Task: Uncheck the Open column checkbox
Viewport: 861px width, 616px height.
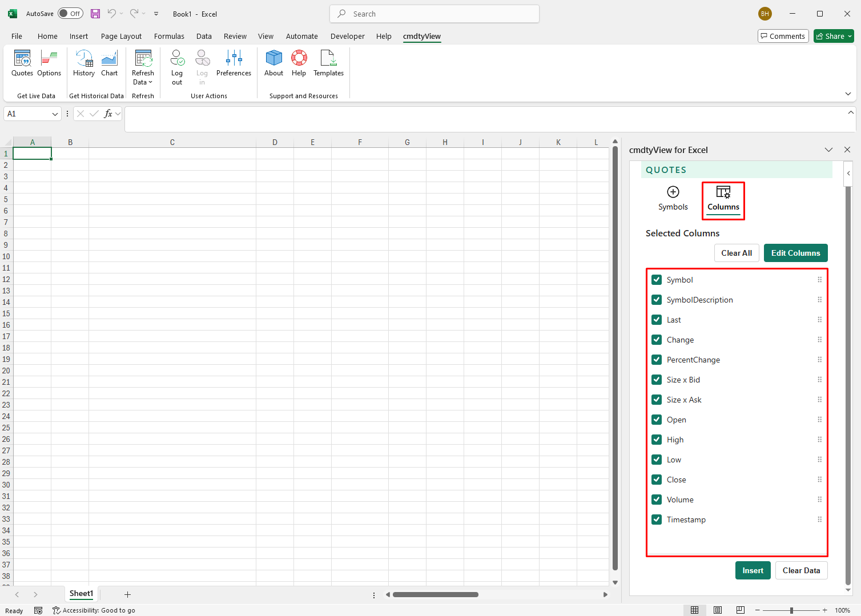Action: (657, 420)
